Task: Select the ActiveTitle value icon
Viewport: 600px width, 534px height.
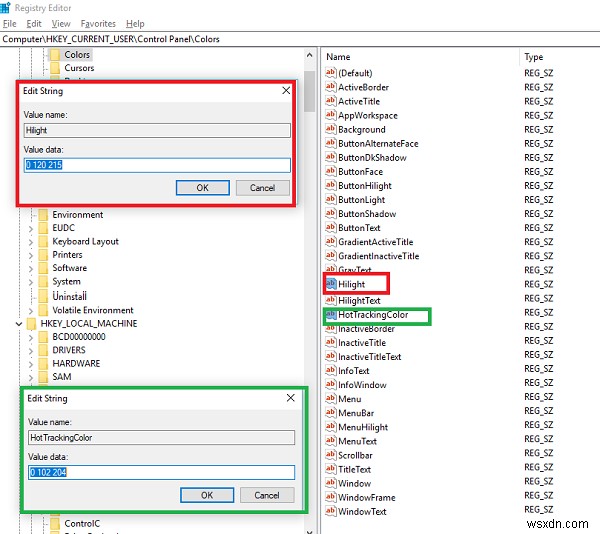Action: pos(330,101)
